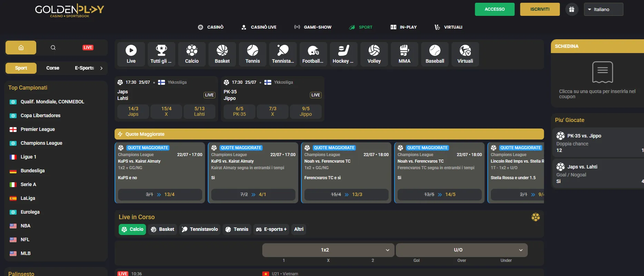This screenshot has height=276, width=644.
Task: Open the gift promotions icon
Action: point(572,9)
